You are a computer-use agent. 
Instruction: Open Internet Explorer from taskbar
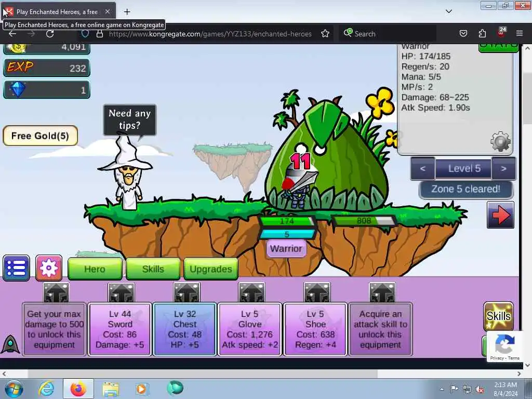pos(46,389)
